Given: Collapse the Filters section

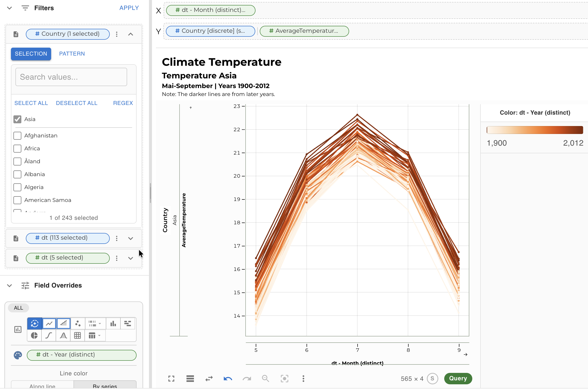Looking at the screenshot, I should [9, 8].
